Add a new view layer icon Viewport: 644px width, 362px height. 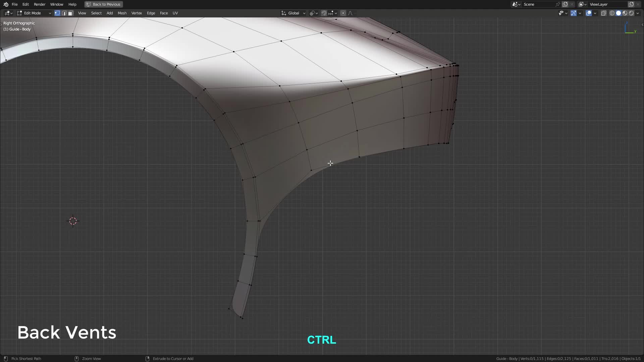tap(631, 4)
